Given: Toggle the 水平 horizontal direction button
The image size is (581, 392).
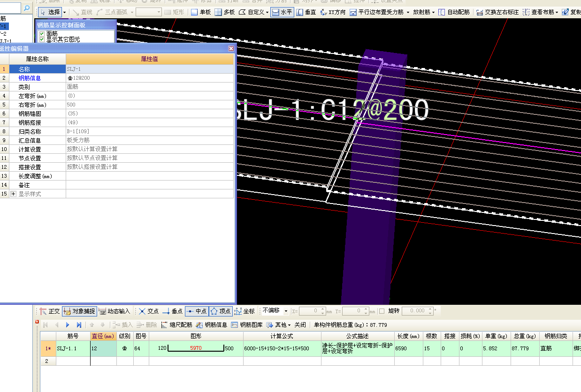Looking at the screenshot, I should 282,12.
